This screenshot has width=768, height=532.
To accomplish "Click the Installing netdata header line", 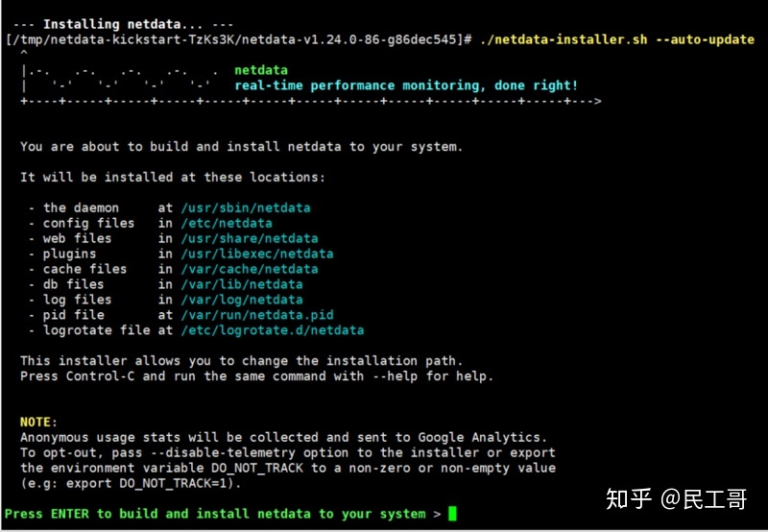I will pyautogui.click(x=123, y=24).
